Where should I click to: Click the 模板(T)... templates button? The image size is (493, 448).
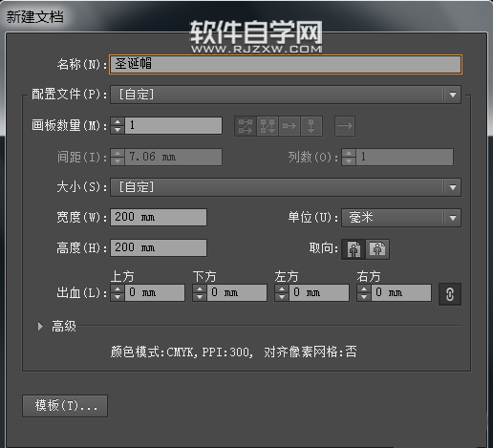pos(65,406)
